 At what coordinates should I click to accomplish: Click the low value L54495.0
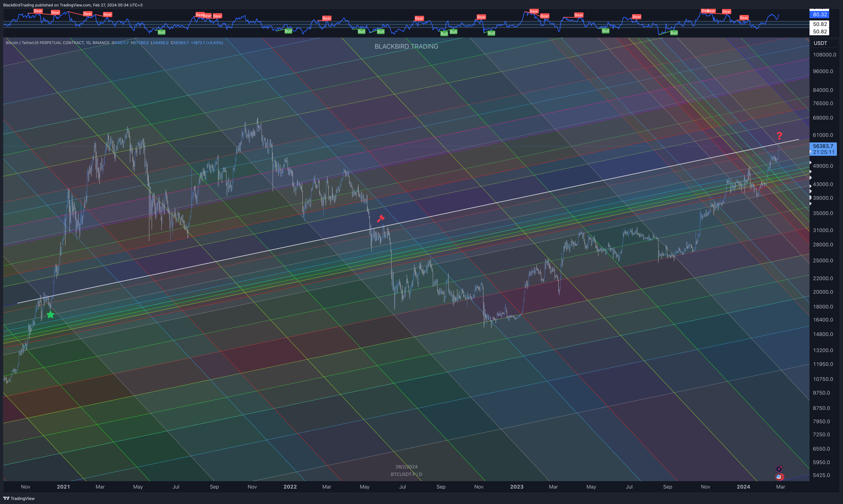[160, 43]
